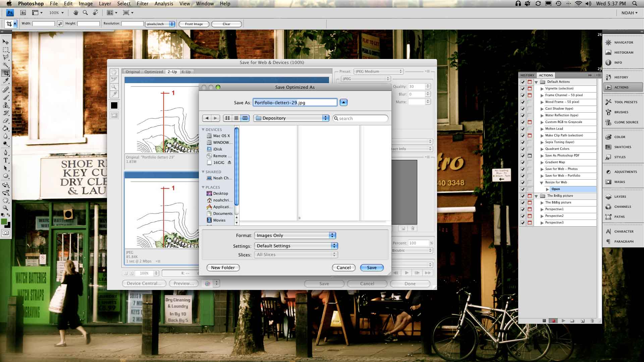Click Cancel in Save Optimized As dialog

pyautogui.click(x=343, y=267)
